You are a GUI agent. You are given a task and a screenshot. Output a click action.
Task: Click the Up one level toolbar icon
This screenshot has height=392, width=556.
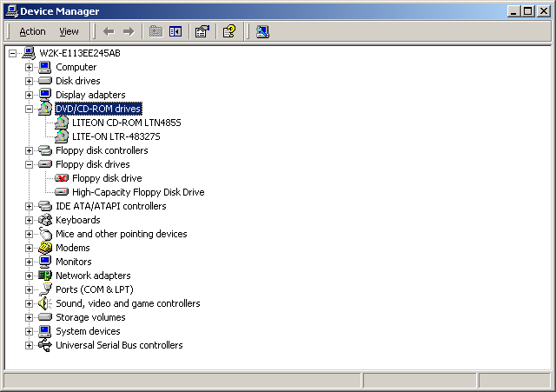156,31
